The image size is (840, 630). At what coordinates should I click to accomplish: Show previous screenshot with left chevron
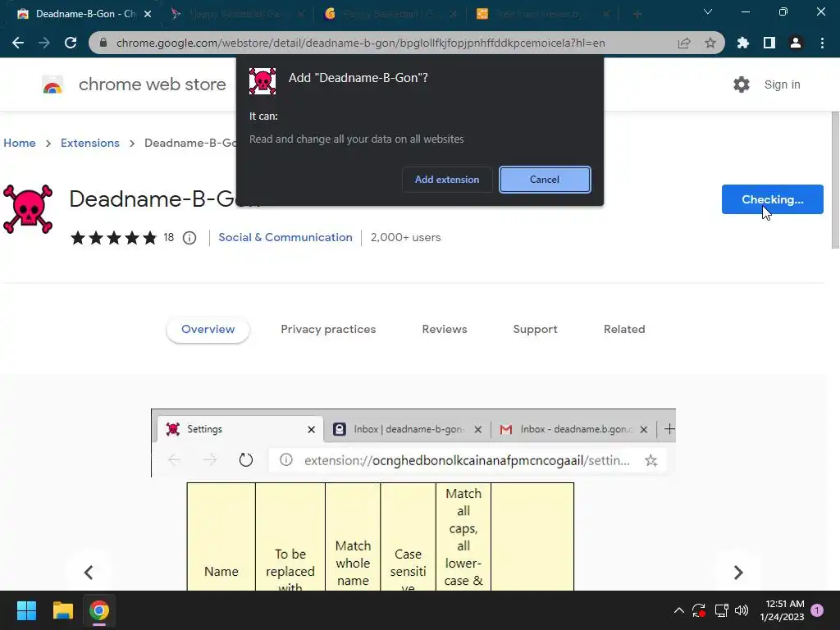(x=89, y=572)
